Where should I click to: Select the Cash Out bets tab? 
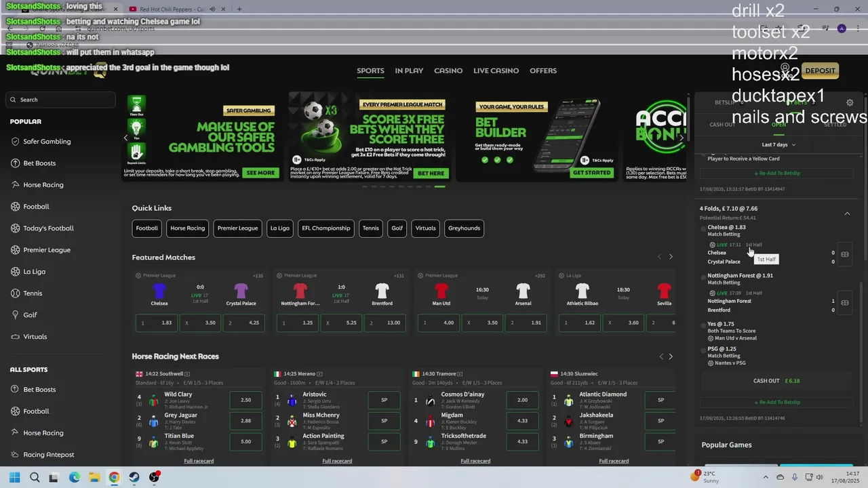coord(722,125)
